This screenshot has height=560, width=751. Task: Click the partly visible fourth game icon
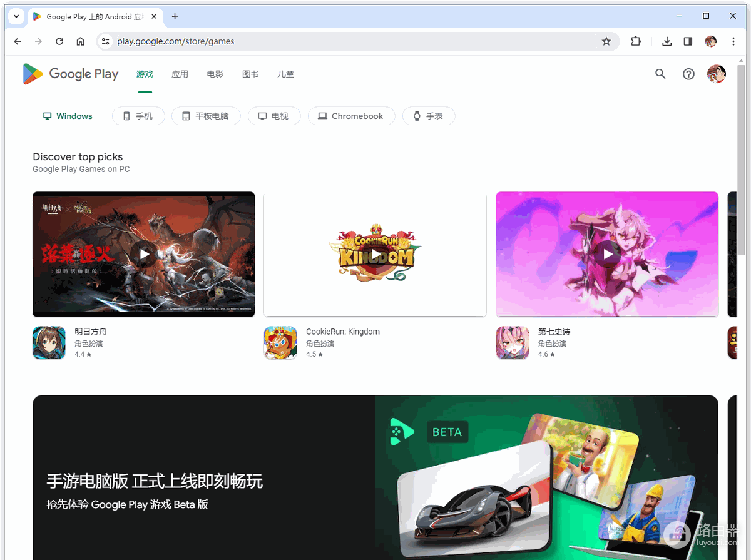pyautogui.click(x=732, y=342)
